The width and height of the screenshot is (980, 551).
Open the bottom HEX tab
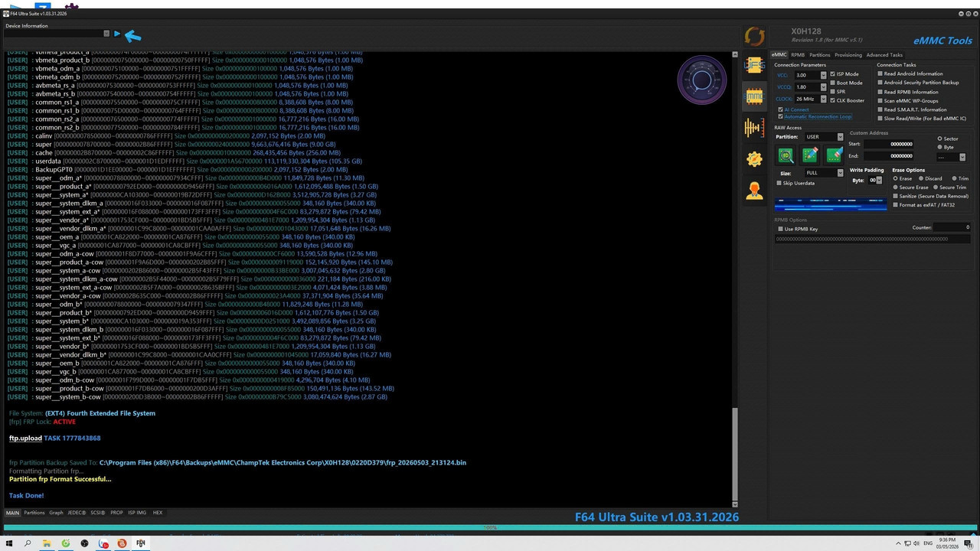coord(158,513)
